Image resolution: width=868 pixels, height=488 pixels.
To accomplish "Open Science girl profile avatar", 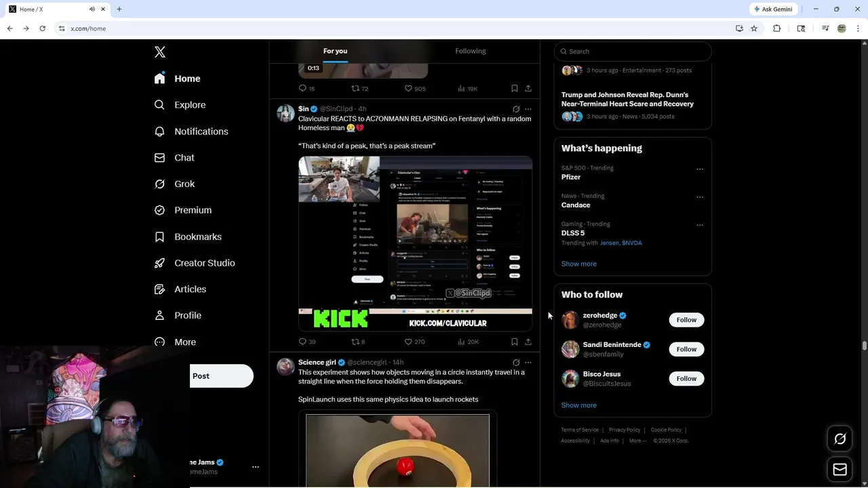I will [285, 367].
